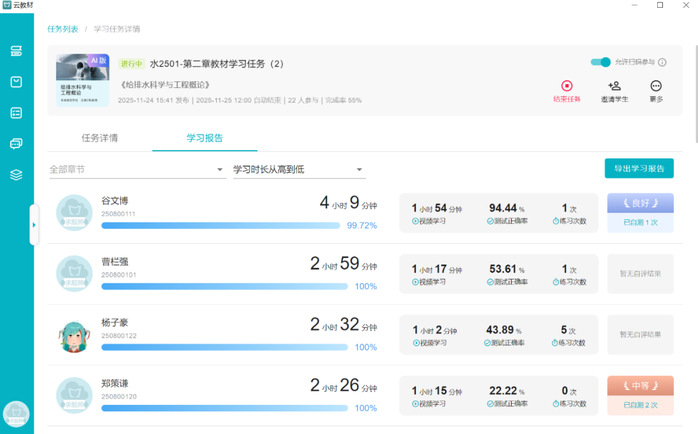698x434 pixels.
Task: Open the checklist icon in the sidebar
Action: pyautogui.click(x=16, y=113)
